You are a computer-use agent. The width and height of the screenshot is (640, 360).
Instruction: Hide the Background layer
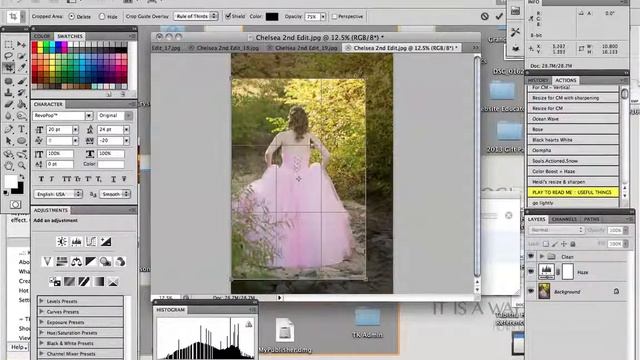531,291
